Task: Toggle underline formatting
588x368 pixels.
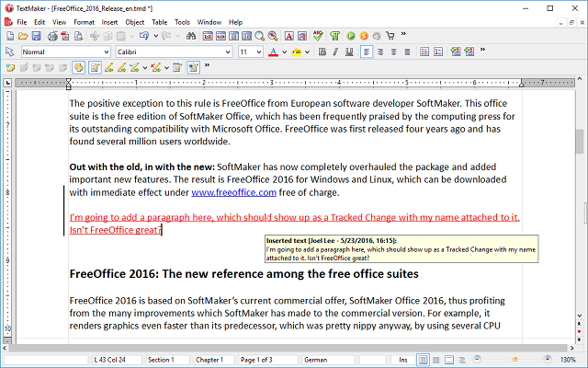Action: point(349,52)
